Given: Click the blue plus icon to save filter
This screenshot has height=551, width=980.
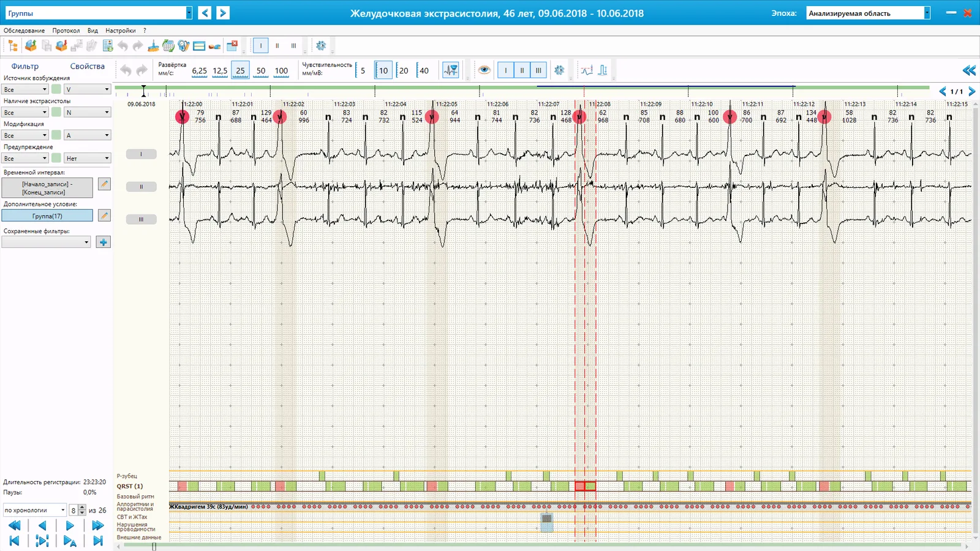Looking at the screenshot, I should click(104, 242).
